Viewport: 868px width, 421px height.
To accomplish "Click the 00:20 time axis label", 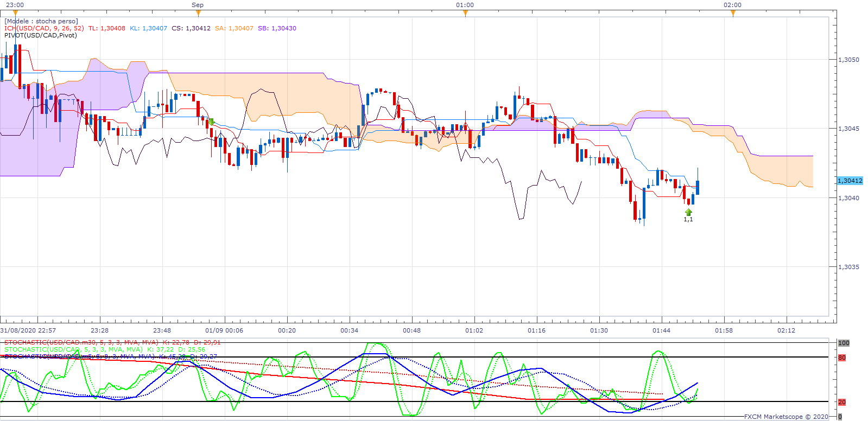I will [x=287, y=330].
